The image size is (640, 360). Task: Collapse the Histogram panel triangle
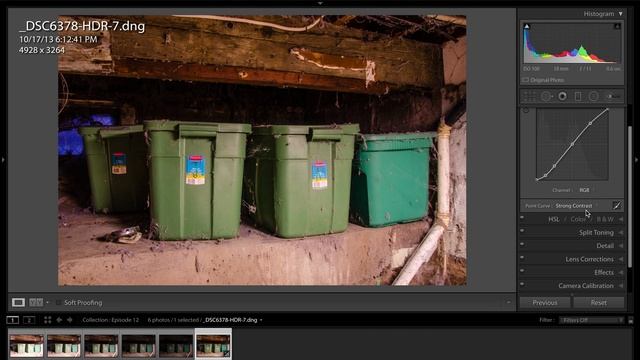point(620,14)
